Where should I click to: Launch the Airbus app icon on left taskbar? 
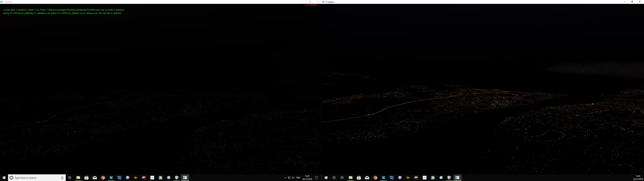click(x=144, y=177)
